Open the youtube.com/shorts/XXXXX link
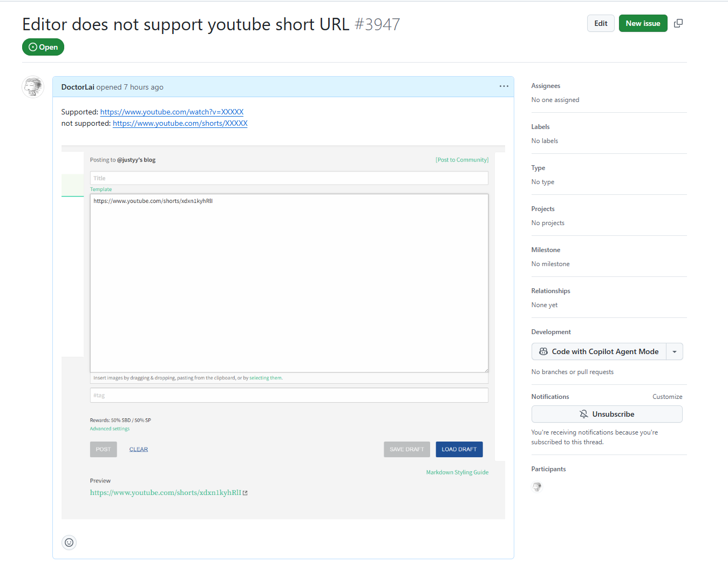This screenshot has height=563, width=728. click(180, 123)
